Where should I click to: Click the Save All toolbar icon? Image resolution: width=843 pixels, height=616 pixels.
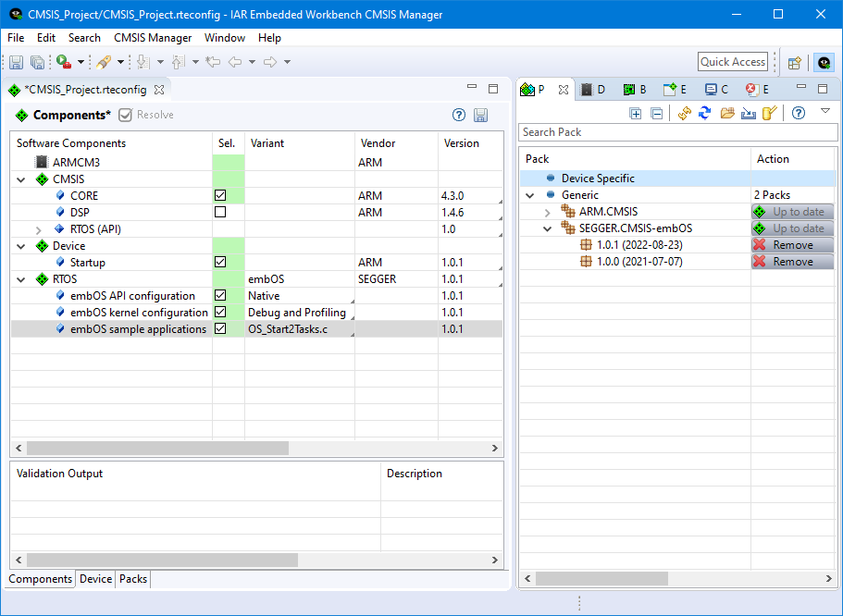[38, 61]
